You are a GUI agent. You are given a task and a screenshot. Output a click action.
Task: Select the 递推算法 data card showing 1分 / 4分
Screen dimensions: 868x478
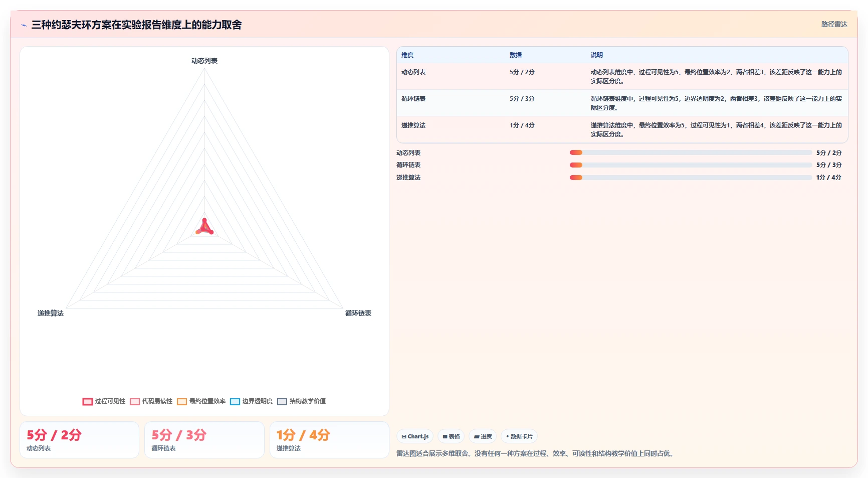329,440
